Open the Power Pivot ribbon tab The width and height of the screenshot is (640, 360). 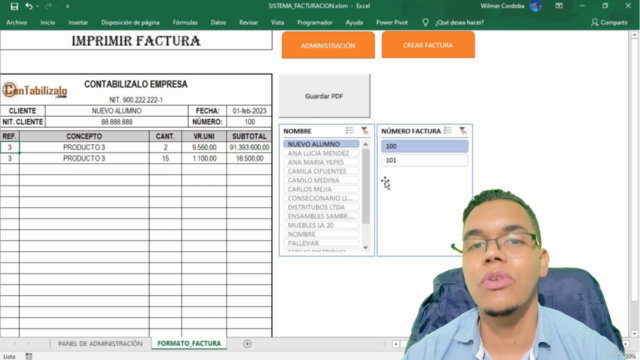coord(392,22)
